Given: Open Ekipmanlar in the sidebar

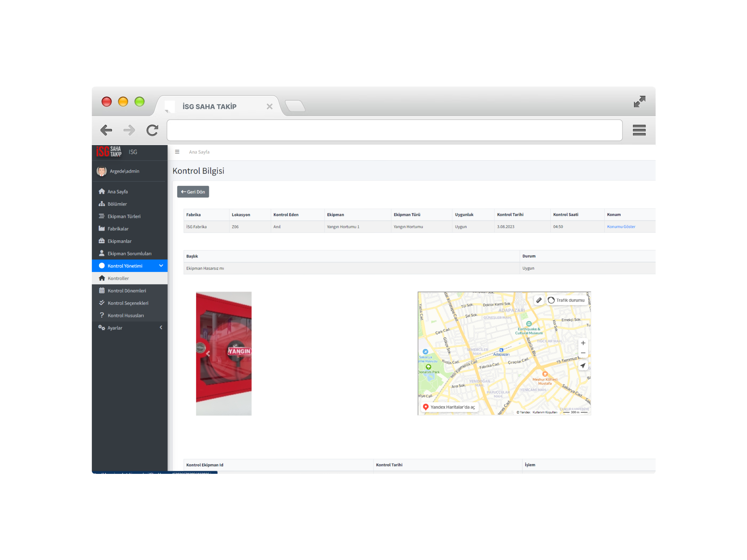Looking at the screenshot, I should (x=130, y=241).
